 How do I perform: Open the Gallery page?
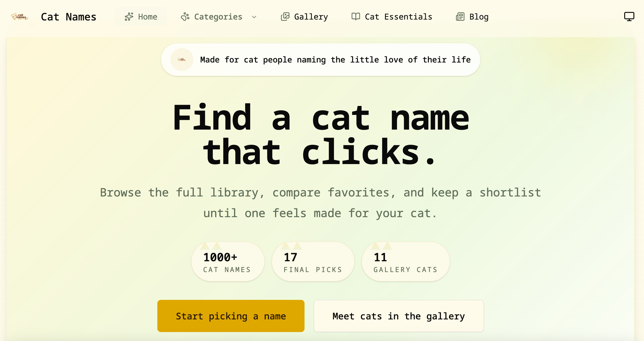point(311,17)
